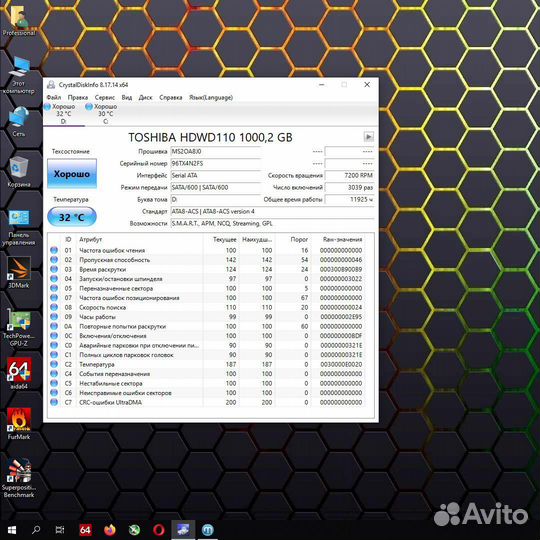Click the ATA8-ACS standard field

click(272, 212)
